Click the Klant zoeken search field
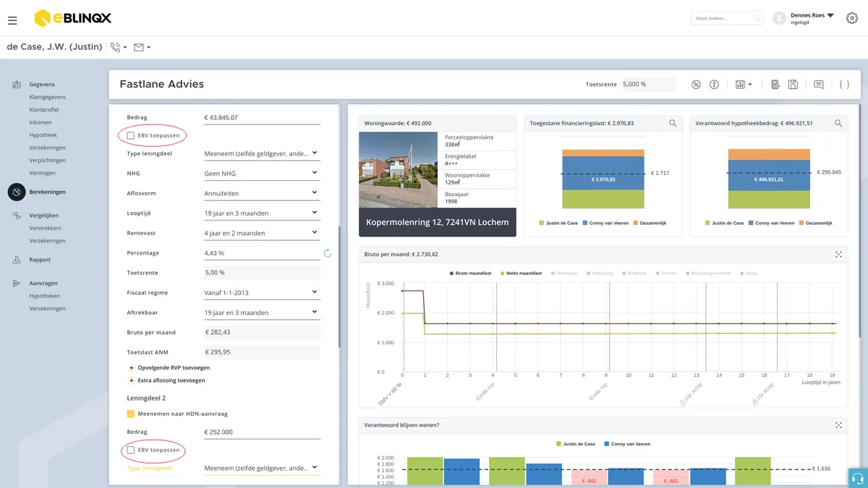 (x=727, y=18)
